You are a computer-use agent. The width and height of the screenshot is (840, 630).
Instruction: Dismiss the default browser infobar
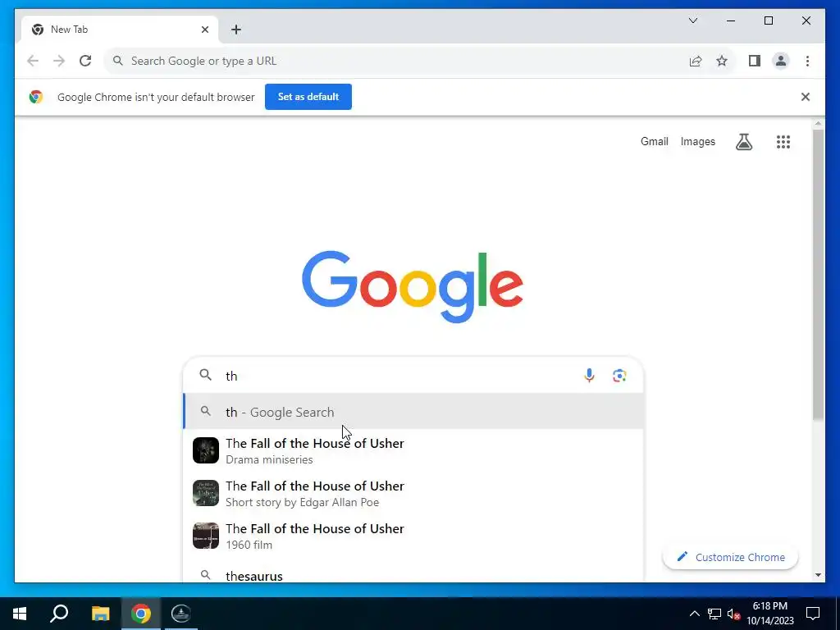[806, 97]
